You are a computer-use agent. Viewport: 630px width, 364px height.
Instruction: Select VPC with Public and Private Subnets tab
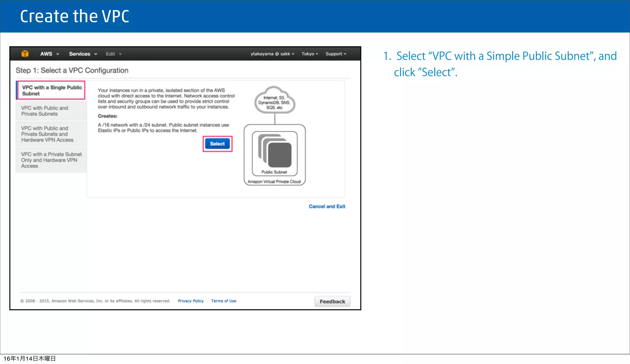[x=51, y=111]
